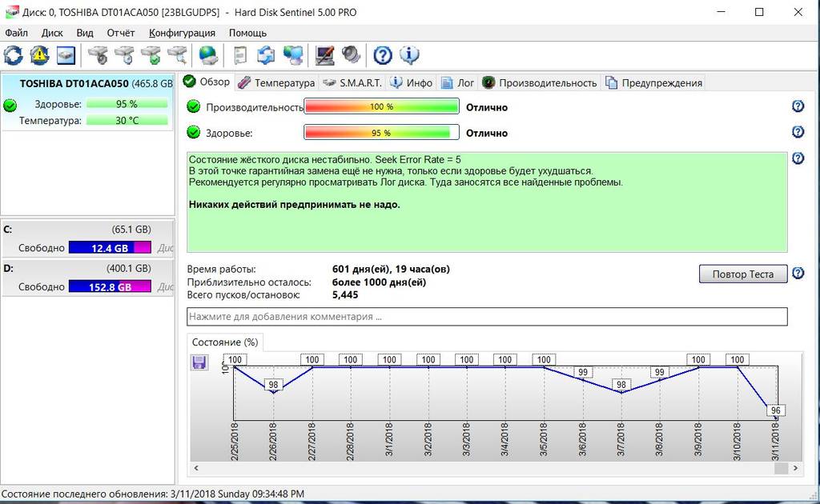
Task: Click the speaker sound toolbar icon
Action: (351, 55)
